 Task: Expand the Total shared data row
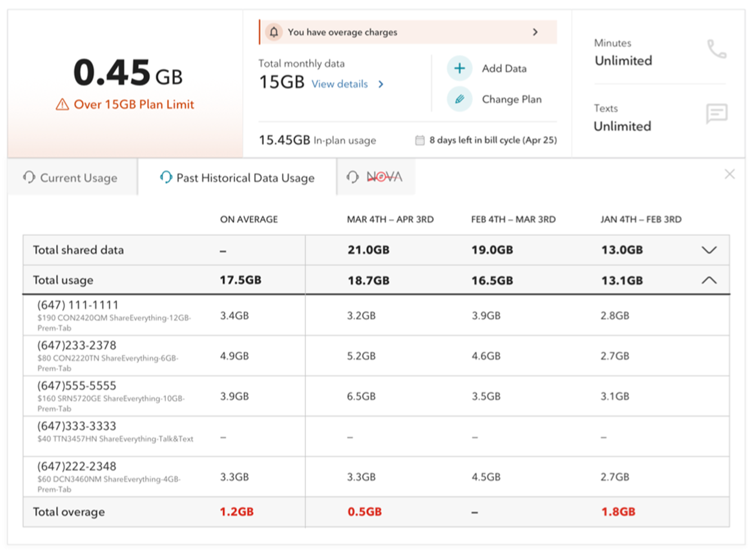(x=709, y=250)
